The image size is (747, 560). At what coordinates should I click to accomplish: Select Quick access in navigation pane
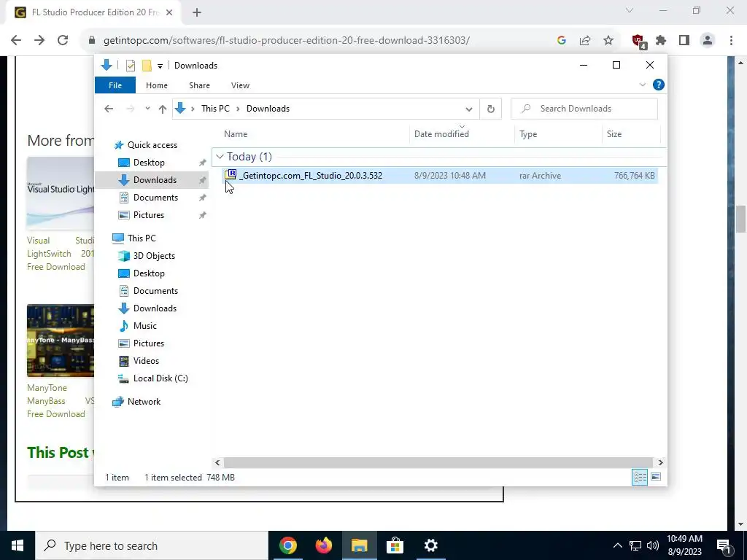pos(152,145)
